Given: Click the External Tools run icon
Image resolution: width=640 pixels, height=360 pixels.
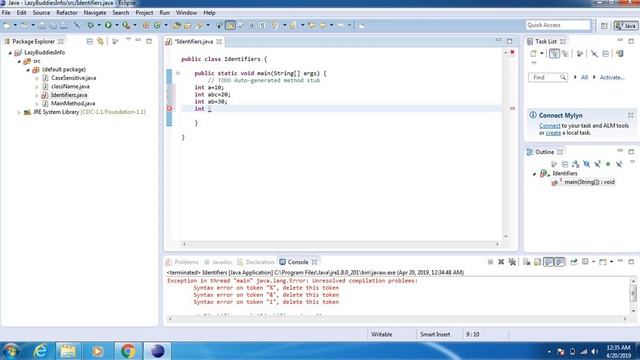Looking at the screenshot, I should 126,25.
